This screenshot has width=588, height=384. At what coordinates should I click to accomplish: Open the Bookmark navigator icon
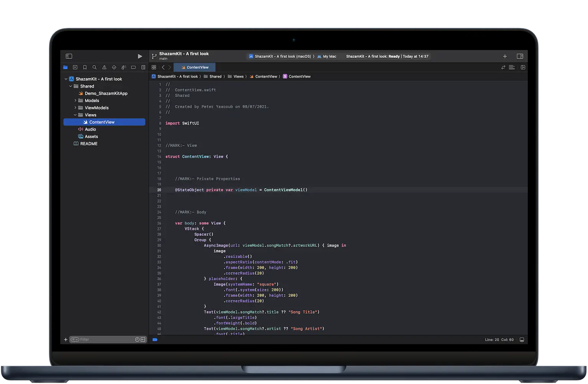(85, 67)
